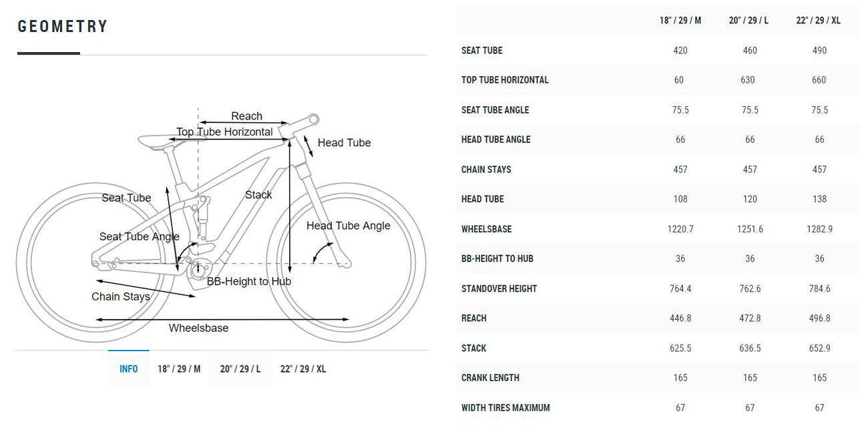
Task: Click the WIDTH TIRES MAXIMUM row label
Action: coord(505,407)
